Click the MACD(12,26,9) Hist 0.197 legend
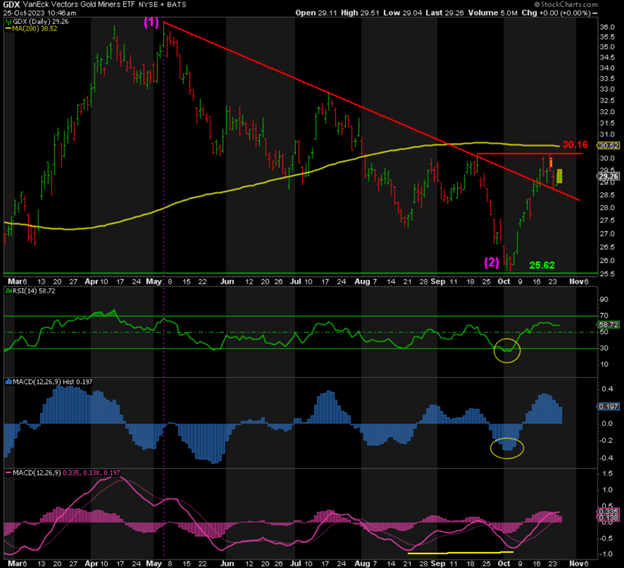This screenshot has height=568, width=624. click(49, 382)
